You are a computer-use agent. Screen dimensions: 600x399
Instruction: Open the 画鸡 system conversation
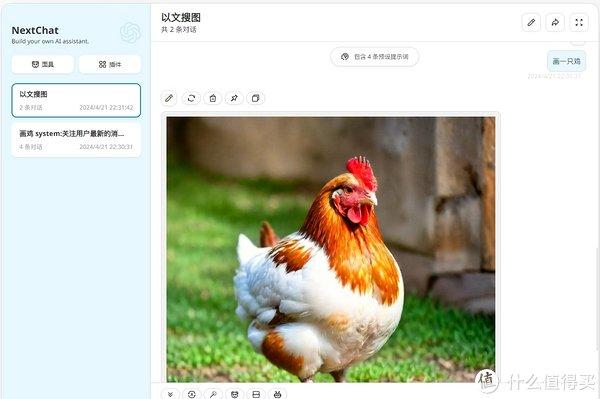pos(76,140)
